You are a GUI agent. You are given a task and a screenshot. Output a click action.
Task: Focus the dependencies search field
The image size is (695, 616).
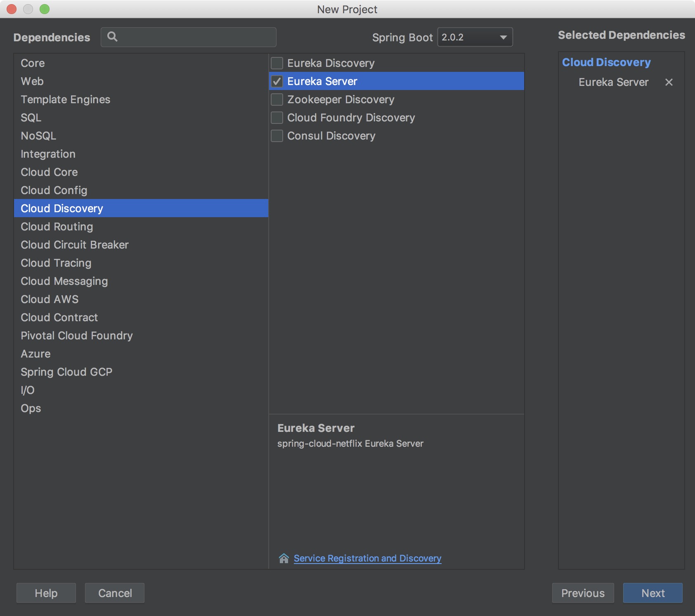tap(189, 37)
